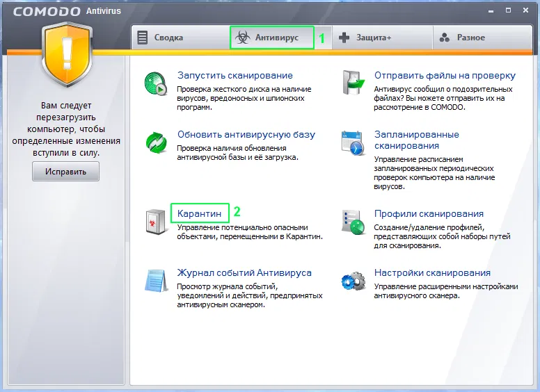Close the COMODO Antivirus window
Screen dimensions: 540x392
(525, 10)
